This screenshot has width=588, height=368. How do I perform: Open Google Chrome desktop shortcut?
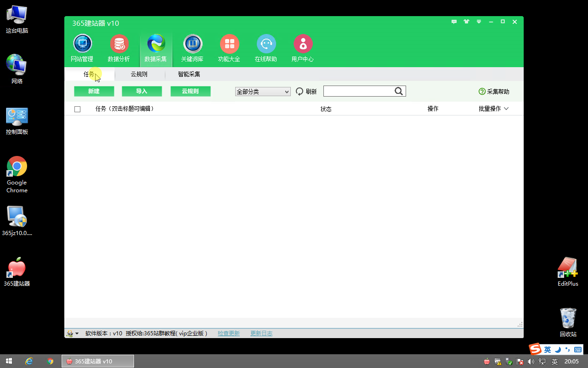(17, 167)
